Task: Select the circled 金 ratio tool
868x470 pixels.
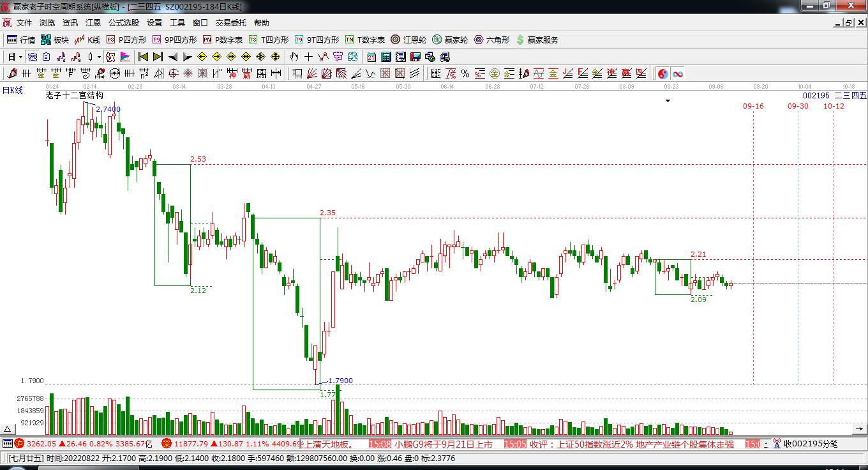Action: point(494,73)
